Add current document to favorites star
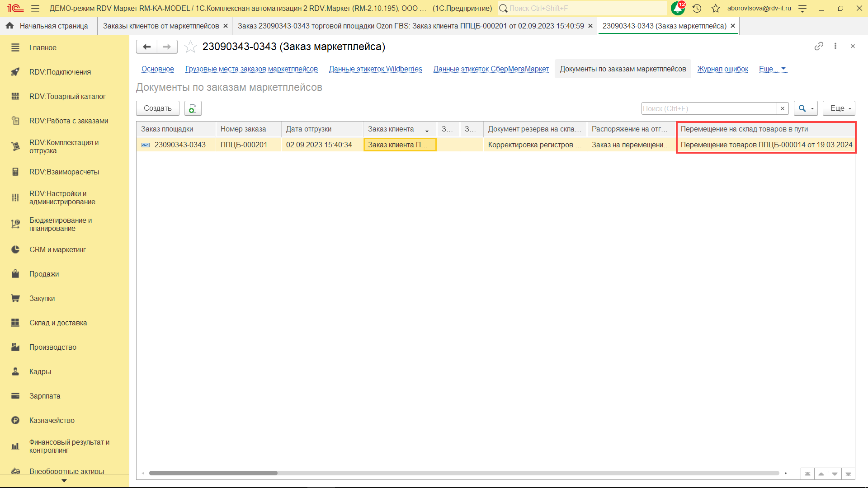Image resolution: width=868 pixels, height=488 pixels. click(190, 47)
